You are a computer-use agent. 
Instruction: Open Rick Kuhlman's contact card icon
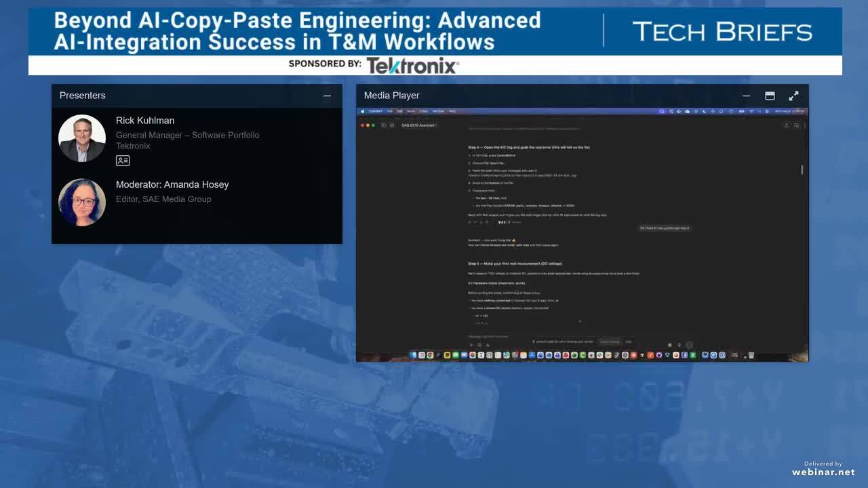pos(123,161)
